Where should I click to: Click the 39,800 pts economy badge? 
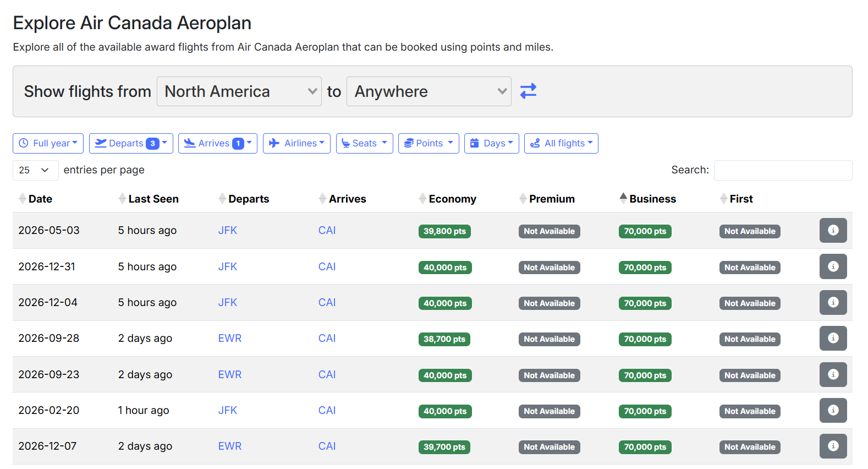click(x=444, y=231)
